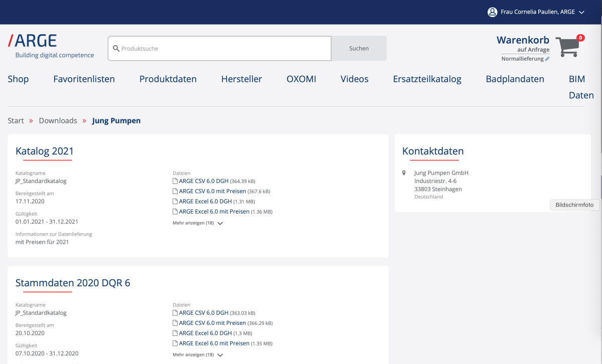Open the shopping cart icon

click(x=567, y=47)
